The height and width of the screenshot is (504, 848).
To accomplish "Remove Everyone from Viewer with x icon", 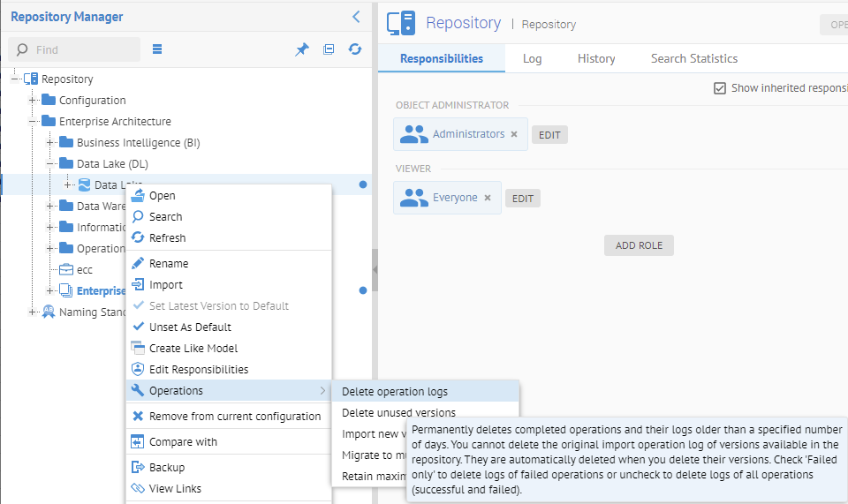I will [487, 199].
